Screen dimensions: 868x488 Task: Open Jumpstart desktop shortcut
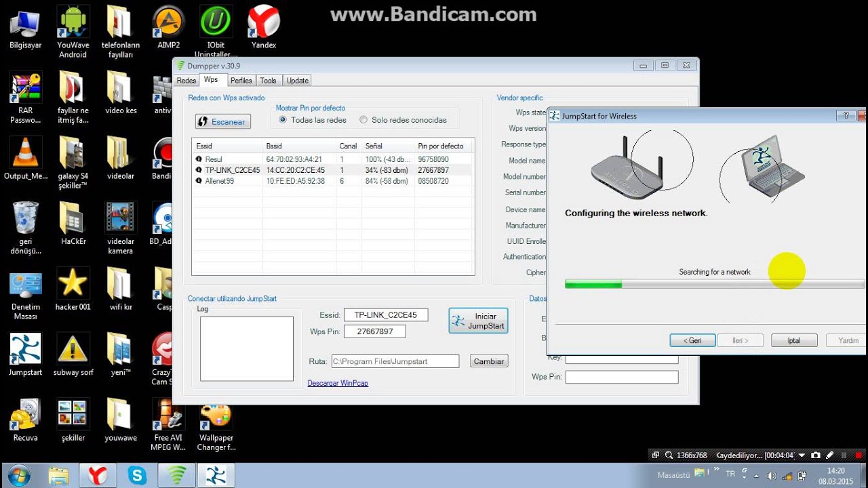(x=25, y=354)
